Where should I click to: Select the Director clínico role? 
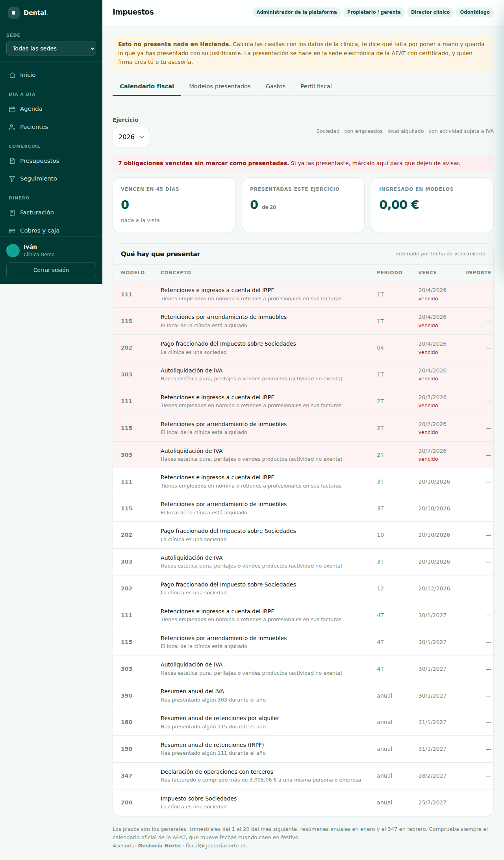[430, 12]
